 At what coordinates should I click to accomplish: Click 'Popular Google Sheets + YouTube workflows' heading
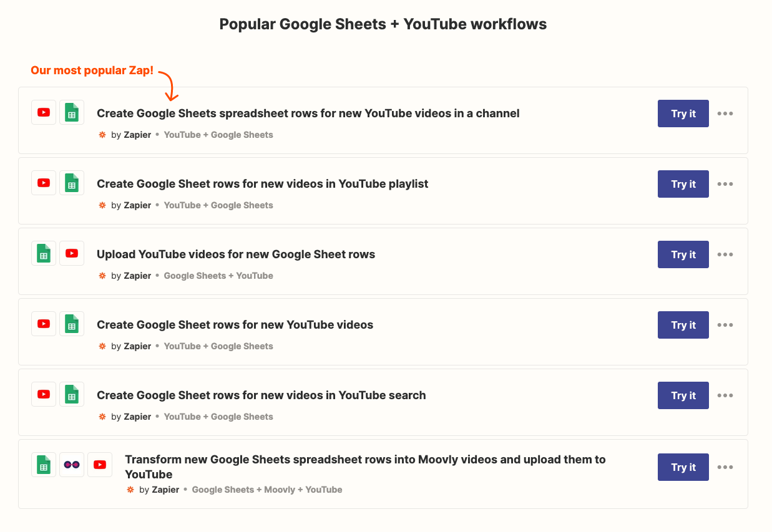[x=383, y=24]
